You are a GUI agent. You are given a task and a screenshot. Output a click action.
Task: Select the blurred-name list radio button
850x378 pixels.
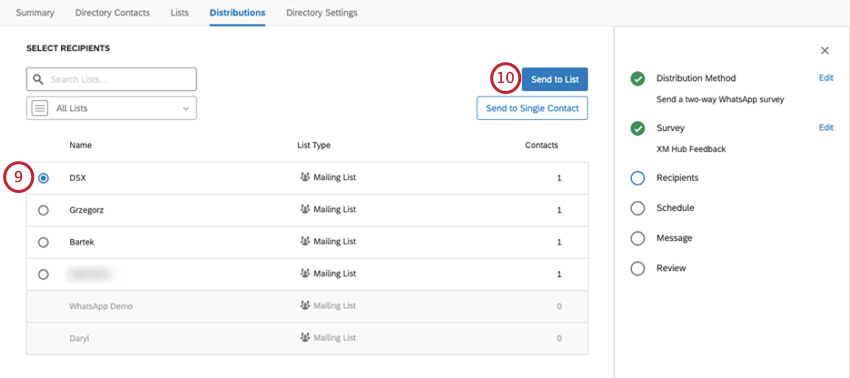click(x=43, y=274)
